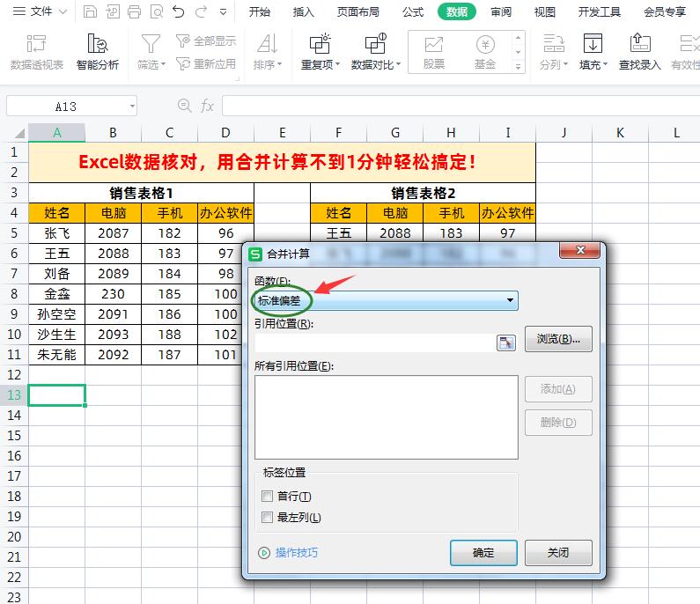Check the 最左列(L) checkbox
Image resolution: width=700 pixels, height=604 pixels.
click(x=268, y=517)
